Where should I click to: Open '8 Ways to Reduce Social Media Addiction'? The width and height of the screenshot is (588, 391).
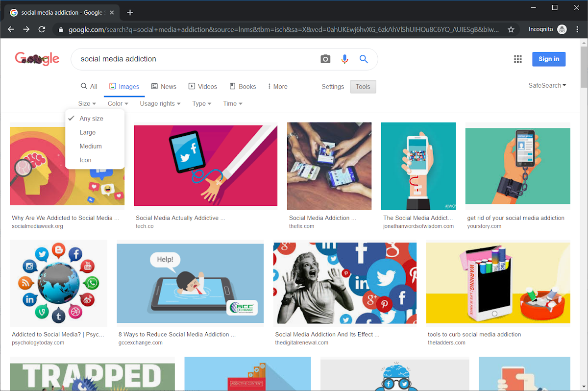click(x=177, y=335)
